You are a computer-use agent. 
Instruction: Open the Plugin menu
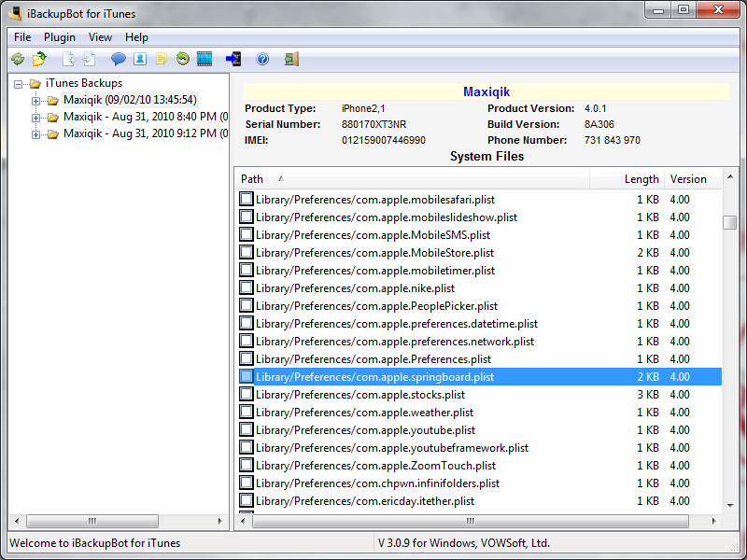(60, 37)
